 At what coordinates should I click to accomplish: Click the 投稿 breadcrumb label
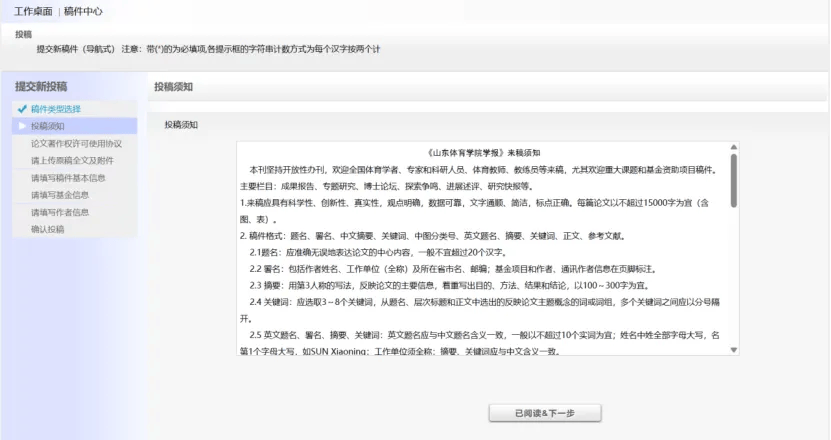click(24, 34)
